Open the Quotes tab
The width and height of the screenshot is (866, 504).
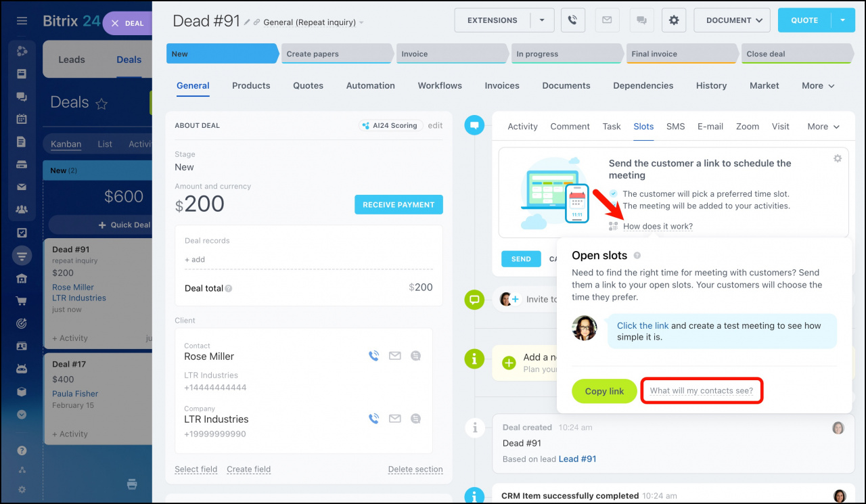(x=308, y=86)
